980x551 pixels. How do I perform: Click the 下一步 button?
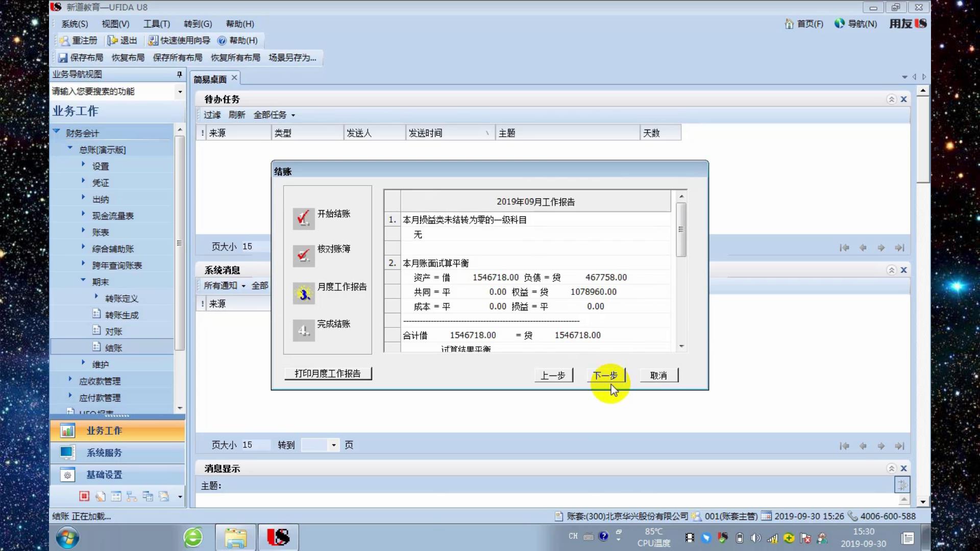click(x=605, y=375)
